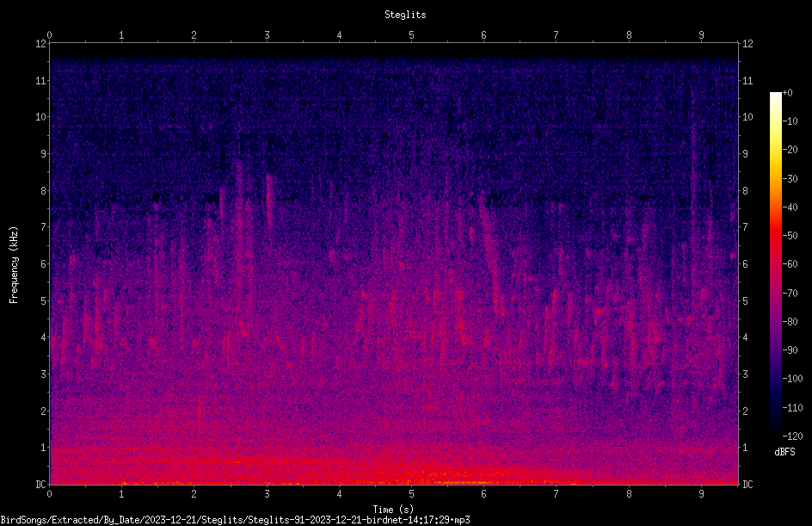Click the 12 kHz label on the left axis
The height and width of the screenshot is (526, 812).
coord(41,44)
